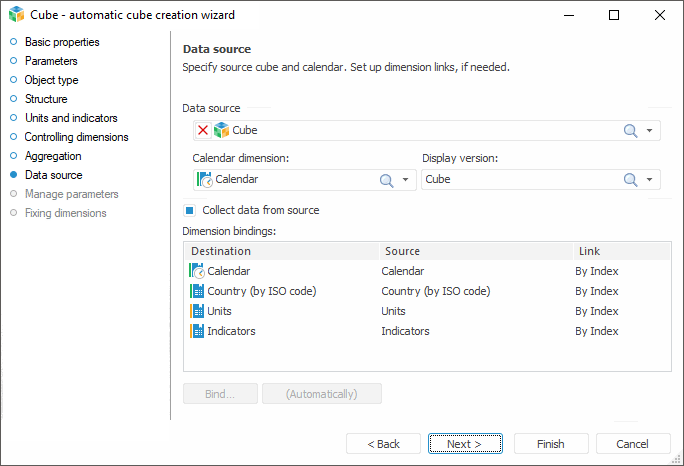Select the Aggregation step bullet in sidebar
684x466 pixels.
[13, 156]
